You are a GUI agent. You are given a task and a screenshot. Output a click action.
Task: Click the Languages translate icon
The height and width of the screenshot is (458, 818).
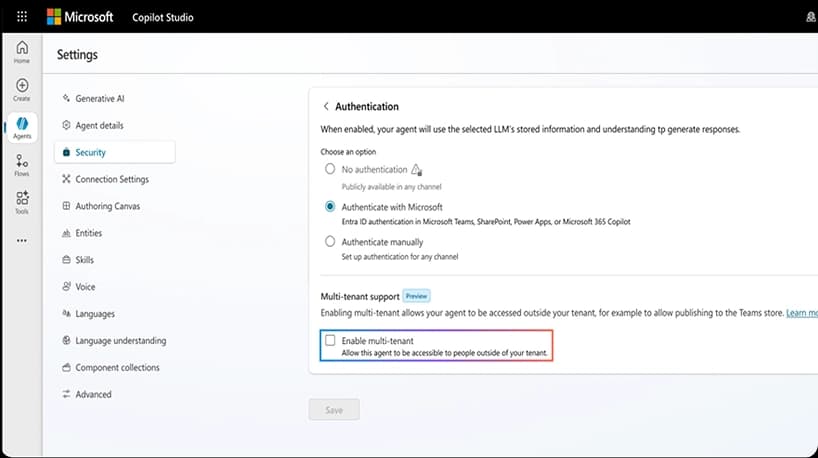(x=66, y=314)
